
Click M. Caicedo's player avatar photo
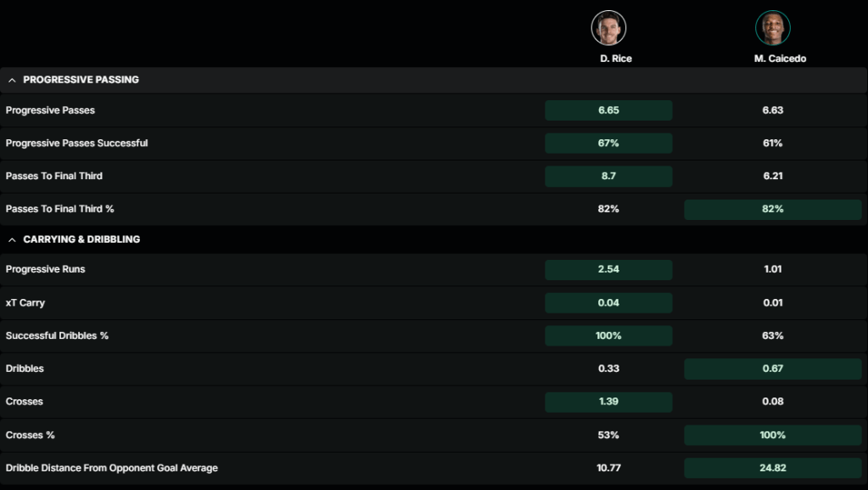click(x=772, y=28)
